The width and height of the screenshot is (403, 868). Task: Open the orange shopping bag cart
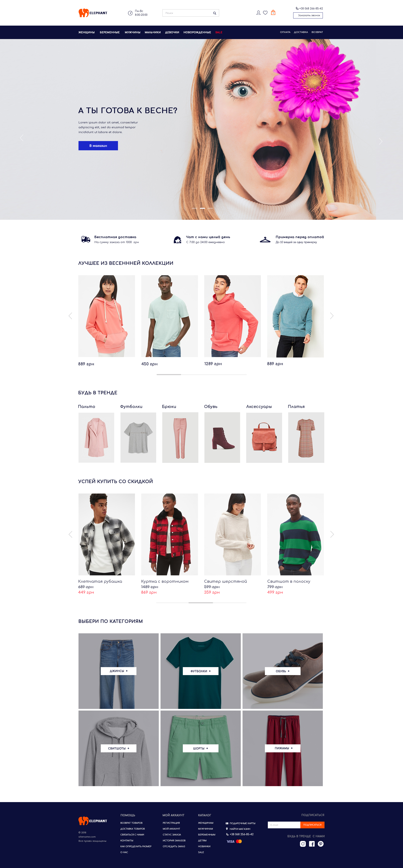click(x=273, y=12)
